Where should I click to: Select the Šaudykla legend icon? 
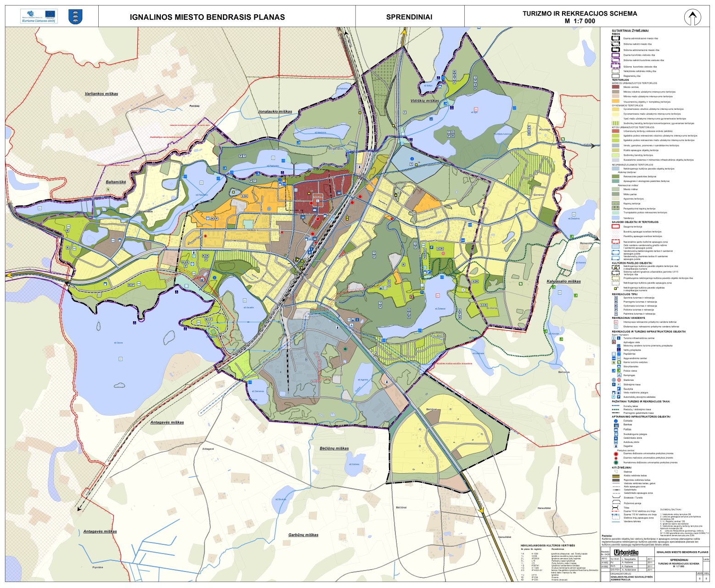point(619,389)
